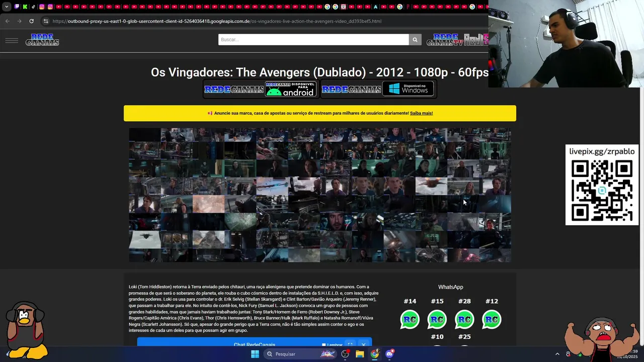
Task: Click the WhatsApp section heading
Action: (450, 287)
